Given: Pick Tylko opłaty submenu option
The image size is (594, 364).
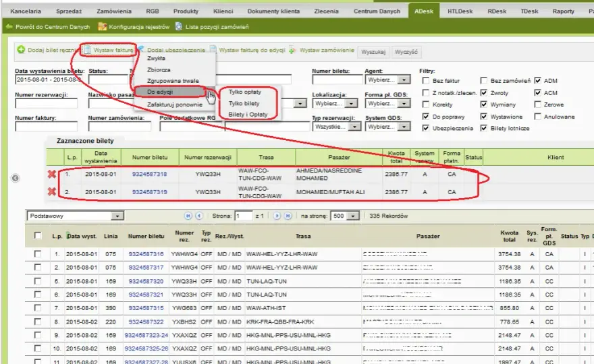Looking at the screenshot, I should click(x=245, y=92).
